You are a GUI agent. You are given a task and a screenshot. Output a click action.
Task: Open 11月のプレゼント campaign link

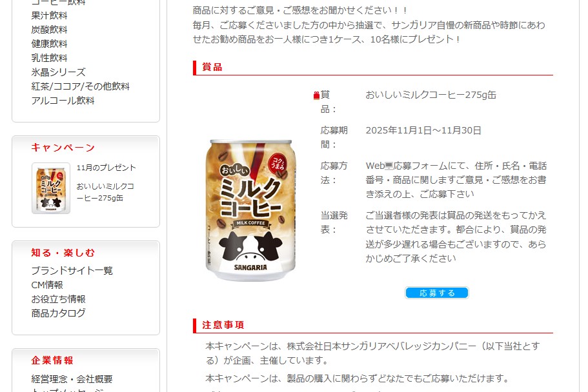(x=106, y=168)
